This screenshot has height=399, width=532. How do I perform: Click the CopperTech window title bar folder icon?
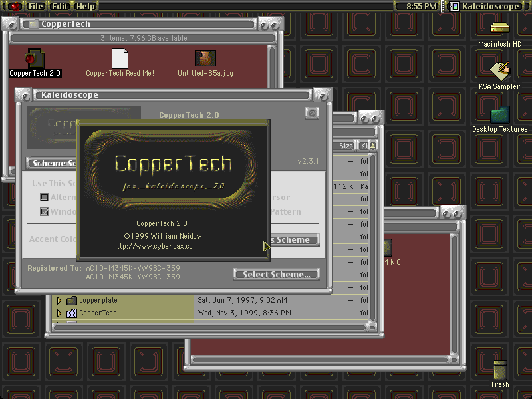point(34,24)
